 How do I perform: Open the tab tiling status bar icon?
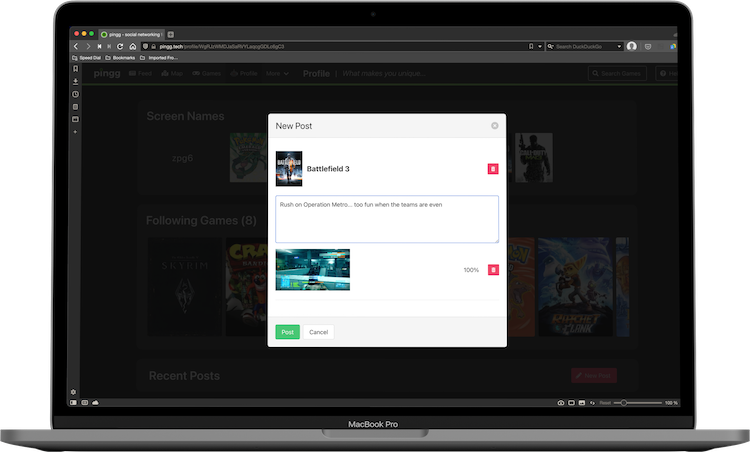click(571, 403)
